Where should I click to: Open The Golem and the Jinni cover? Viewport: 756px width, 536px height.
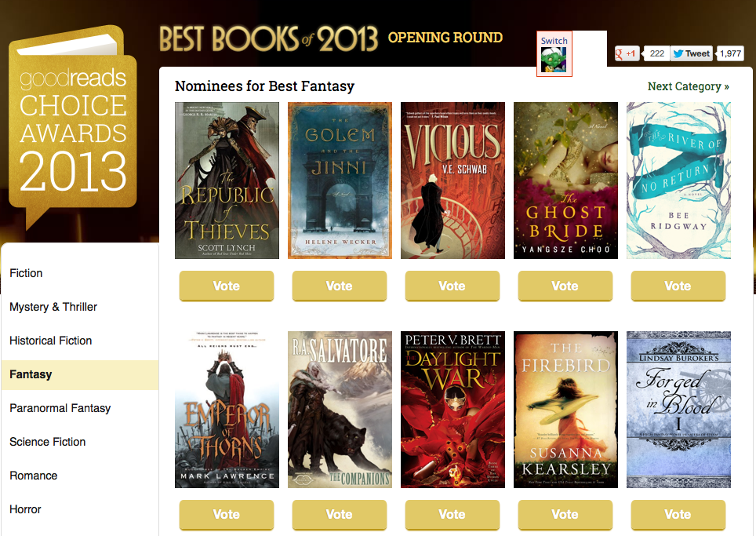pyautogui.click(x=340, y=180)
